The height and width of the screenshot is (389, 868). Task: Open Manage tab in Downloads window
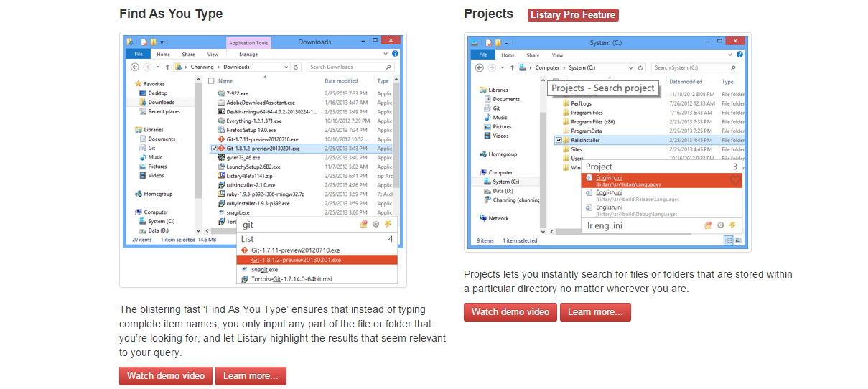248,54
